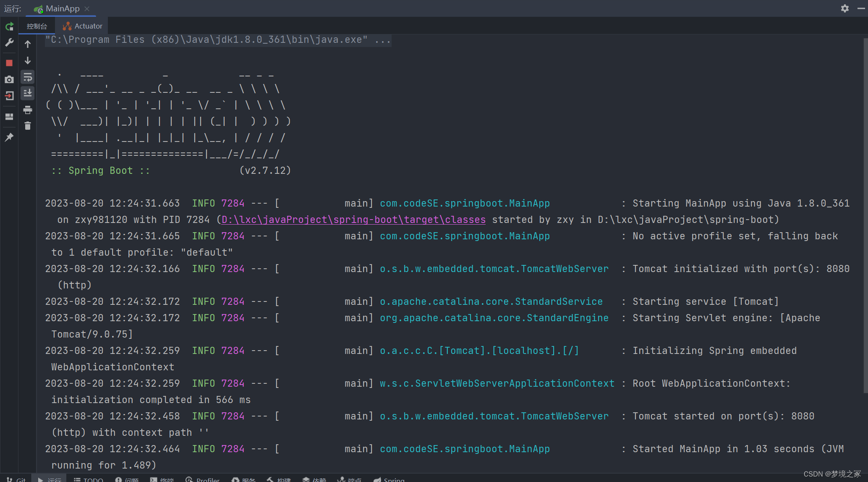This screenshot has height=482, width=868.
Task: Click 'org.apache.catalina.core.StandardEngine' logger name
Action: tap(494, 318)
